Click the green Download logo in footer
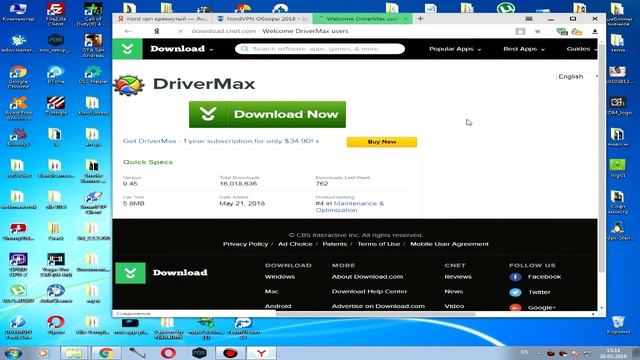 click(x=130, y=273)
